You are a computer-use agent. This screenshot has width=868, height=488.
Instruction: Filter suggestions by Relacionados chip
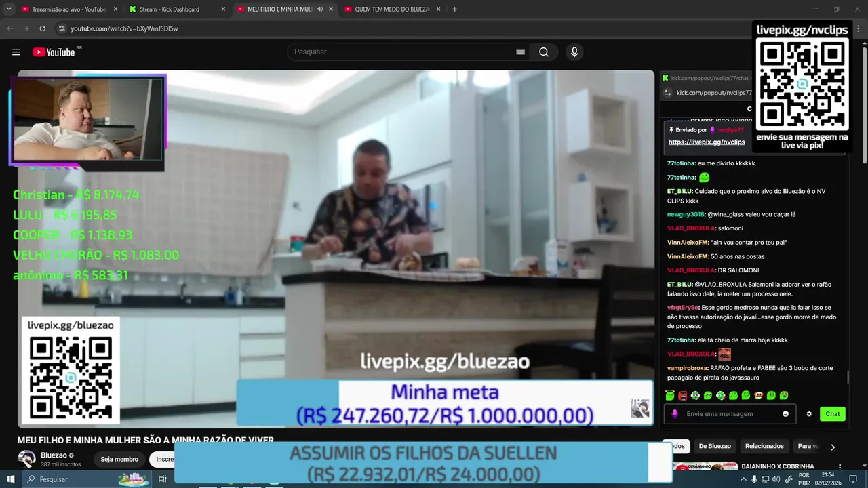pos(764,447)
